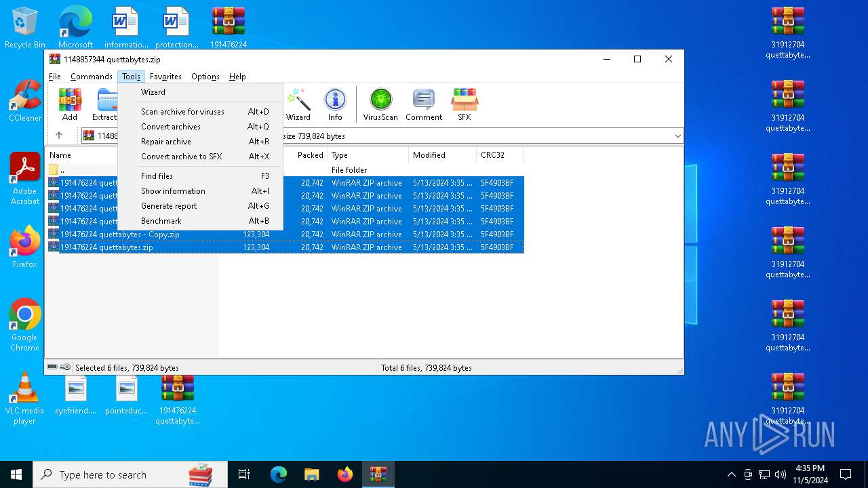Choose Benchmark menu entry

point(200,221)
